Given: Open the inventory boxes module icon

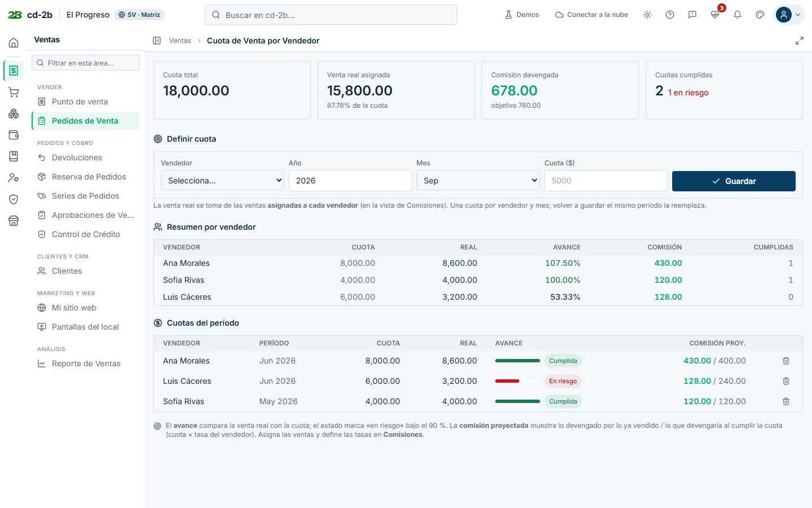Looking at the screenshot, I should [14, 113].
